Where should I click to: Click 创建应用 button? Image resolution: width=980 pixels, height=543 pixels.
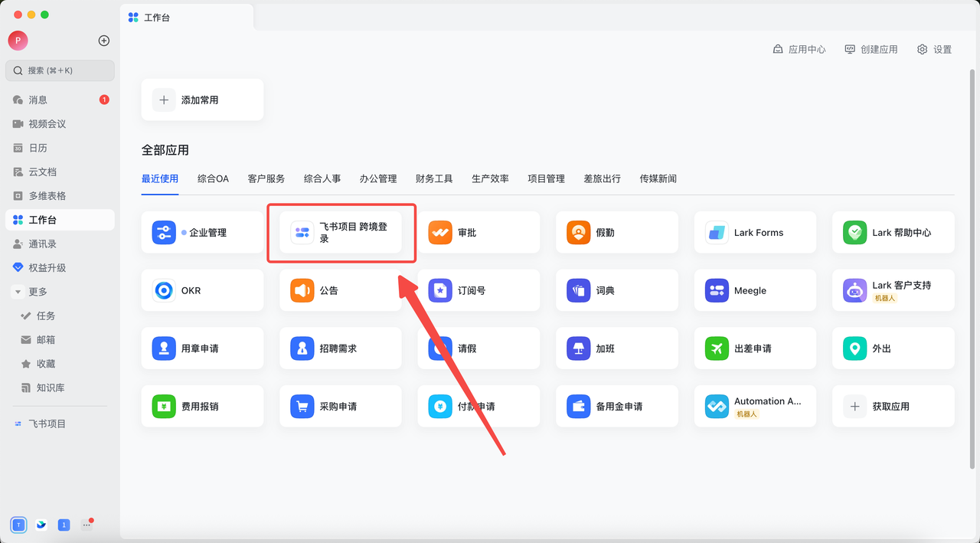[871, 49]
